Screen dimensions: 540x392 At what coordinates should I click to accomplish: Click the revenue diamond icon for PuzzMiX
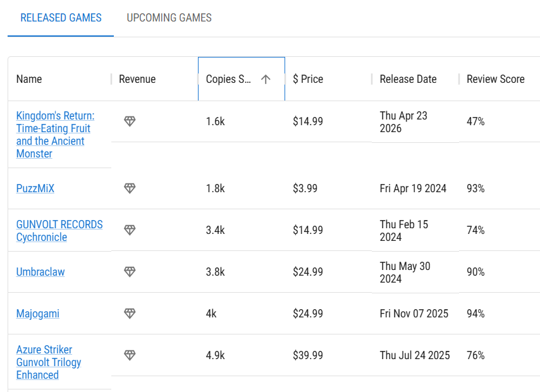coord(130,188)
